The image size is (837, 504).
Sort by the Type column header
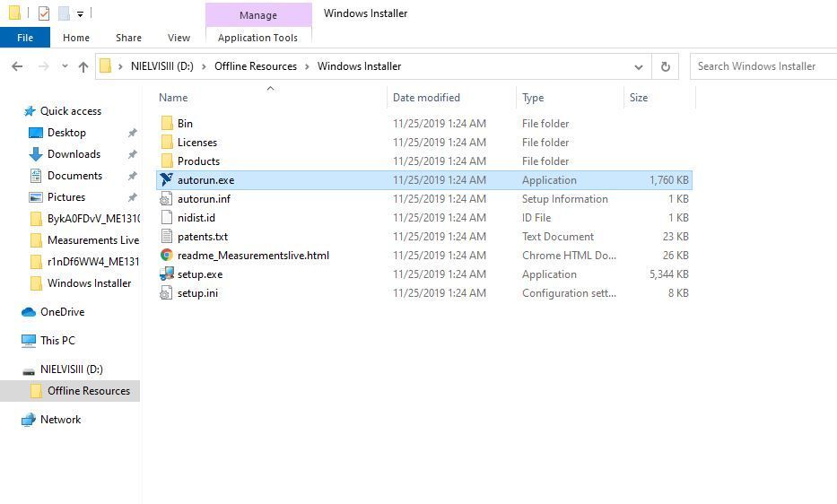tap(533, 98)
